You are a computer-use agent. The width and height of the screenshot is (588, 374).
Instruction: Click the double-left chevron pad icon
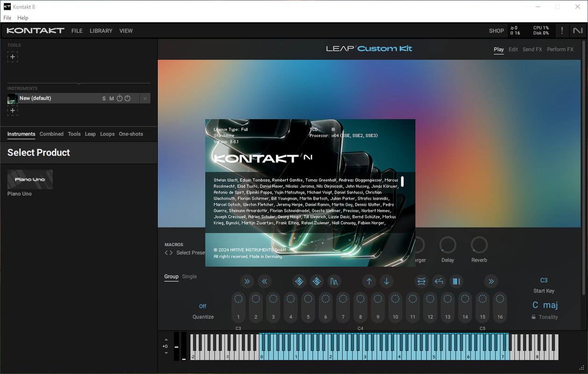point(264,281)
